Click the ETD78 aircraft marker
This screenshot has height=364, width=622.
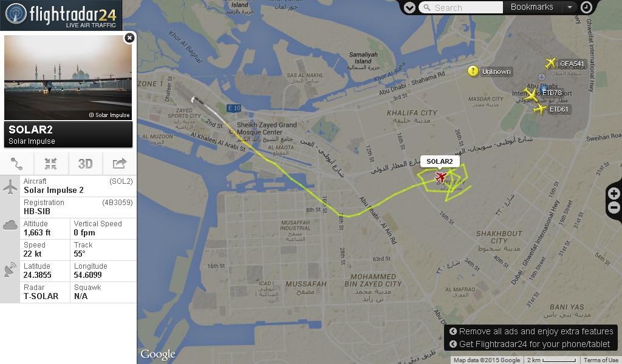(530, 95)
